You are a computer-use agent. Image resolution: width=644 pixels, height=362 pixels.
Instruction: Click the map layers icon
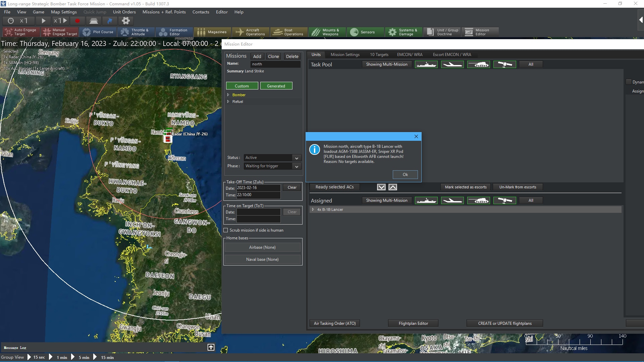(x=94, y=21)
